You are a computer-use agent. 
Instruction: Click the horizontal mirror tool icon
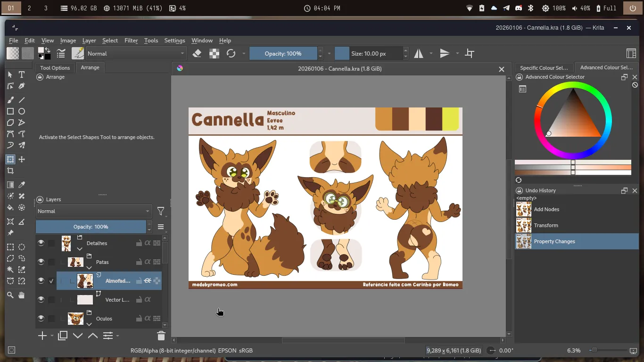tap(419, 54)
